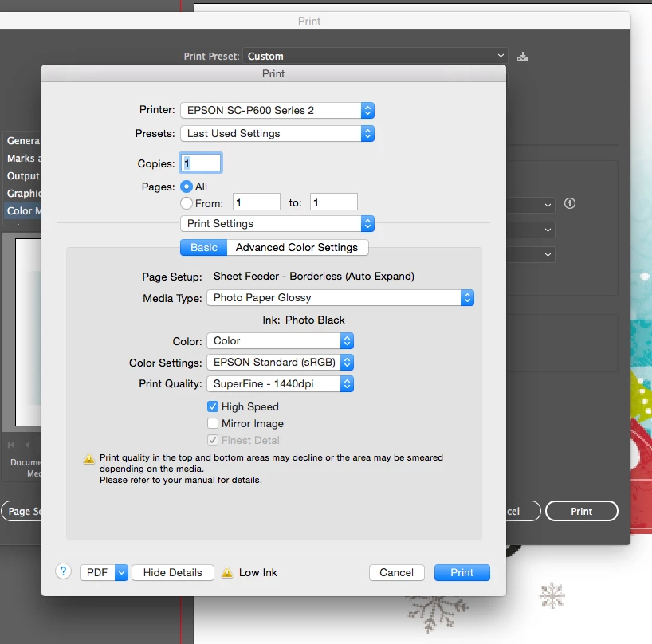Click the From page number field
This screenshot has width=652, height=644.
(256, 202)
